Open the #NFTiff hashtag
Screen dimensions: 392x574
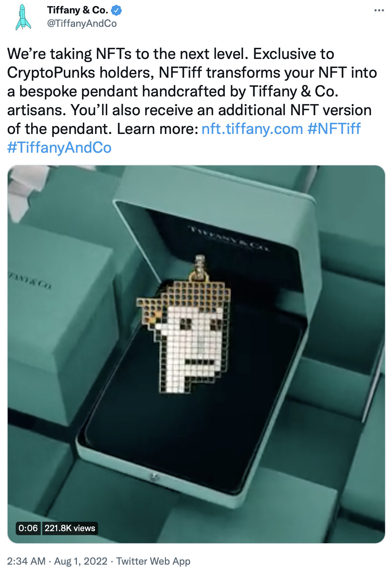334,129
